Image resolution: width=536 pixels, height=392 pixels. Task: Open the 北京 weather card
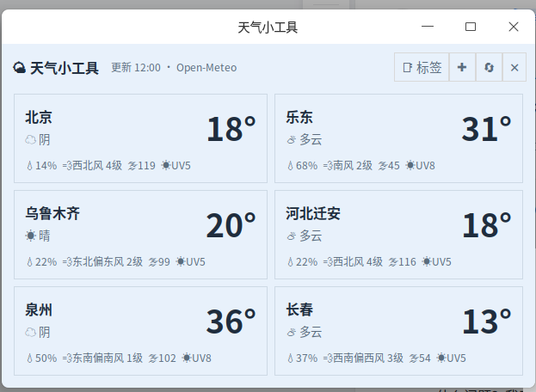pyautogui.click(x=140, y=138)
